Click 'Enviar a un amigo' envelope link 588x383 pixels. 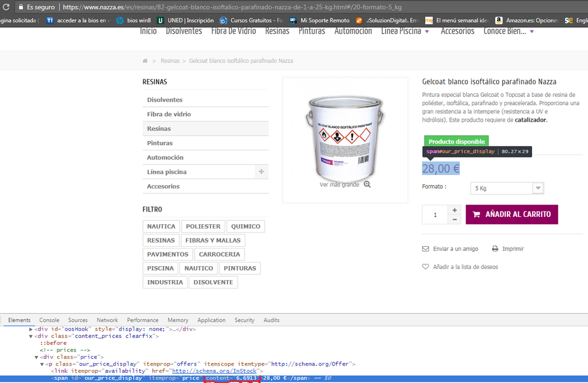coord(450,249)
